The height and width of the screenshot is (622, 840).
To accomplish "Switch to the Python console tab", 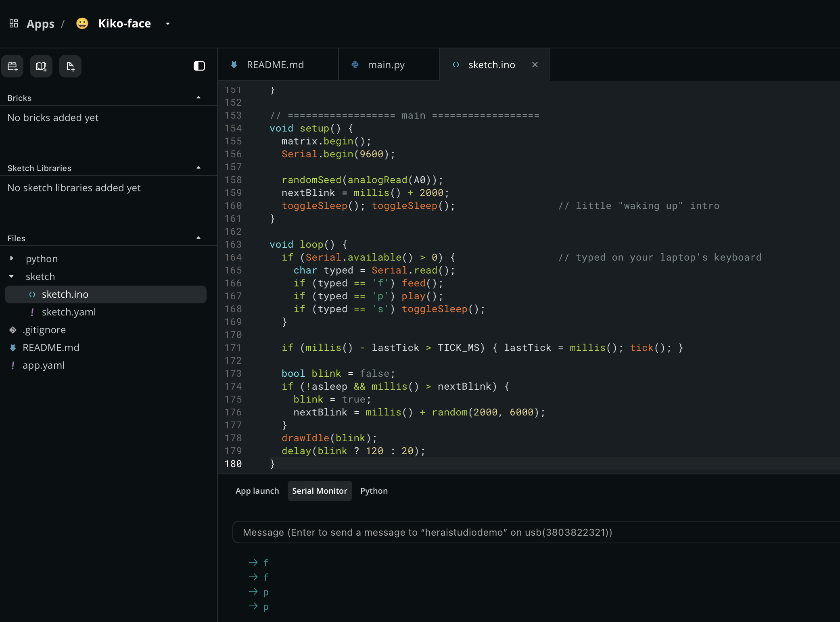I will (374, 491).
